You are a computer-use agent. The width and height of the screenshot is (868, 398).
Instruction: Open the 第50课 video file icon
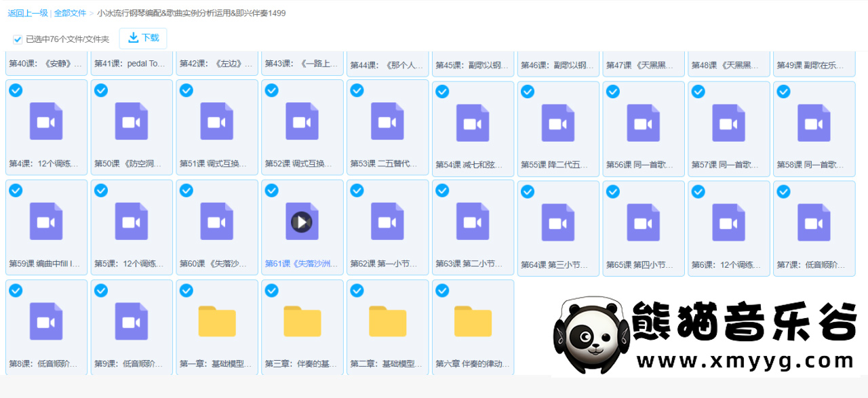[132, 121]
